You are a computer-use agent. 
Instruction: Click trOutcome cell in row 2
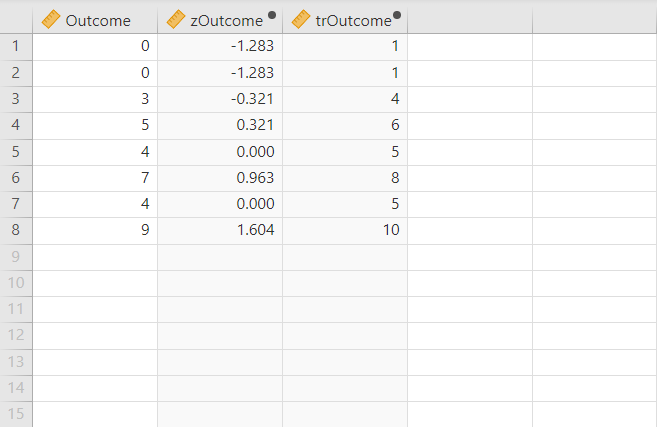[345, 73]
